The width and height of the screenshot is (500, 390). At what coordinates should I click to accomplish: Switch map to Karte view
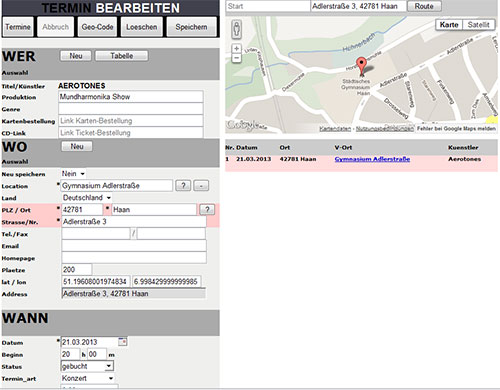pyautogui.click(x=449, y=25)
